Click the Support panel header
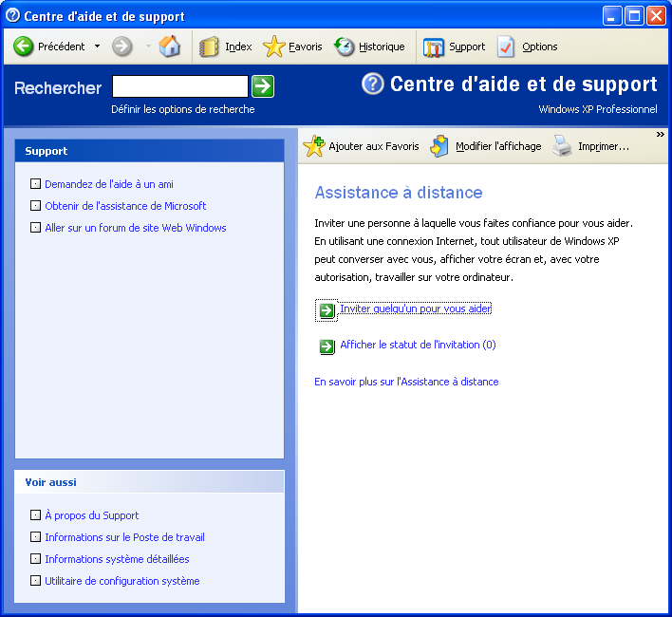 click(x=149, y=151)
